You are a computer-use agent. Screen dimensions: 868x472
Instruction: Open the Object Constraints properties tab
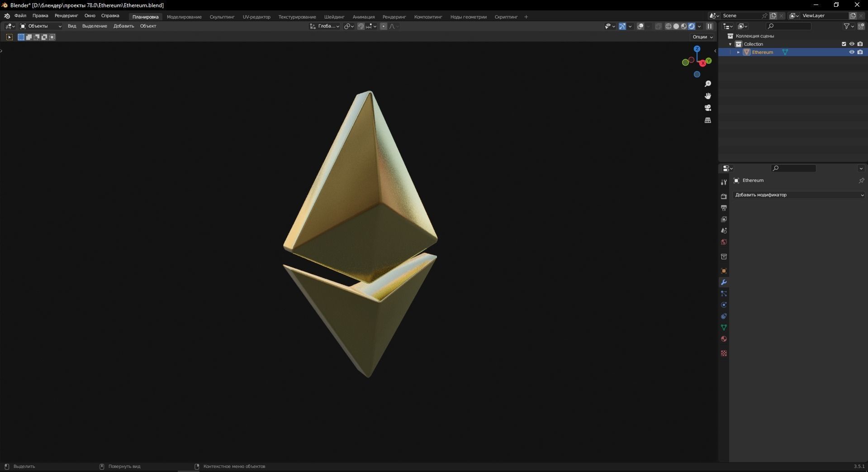(x=724, y=316)
